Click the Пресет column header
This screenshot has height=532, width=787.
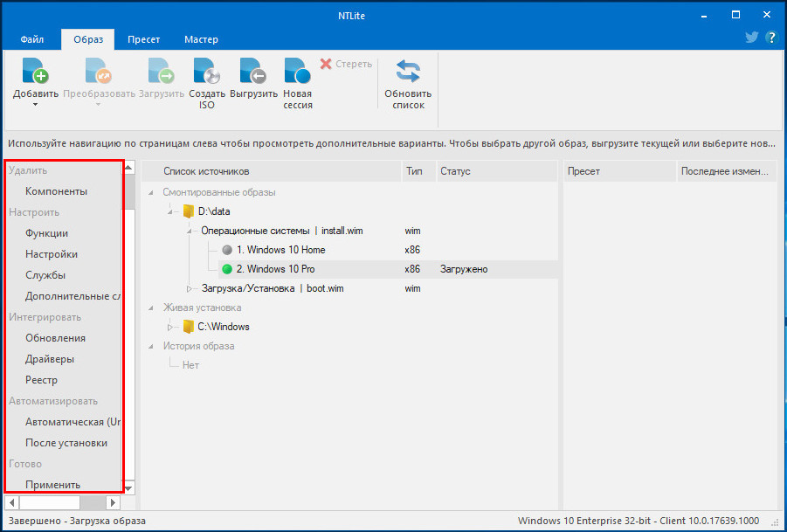coord(620,171)
